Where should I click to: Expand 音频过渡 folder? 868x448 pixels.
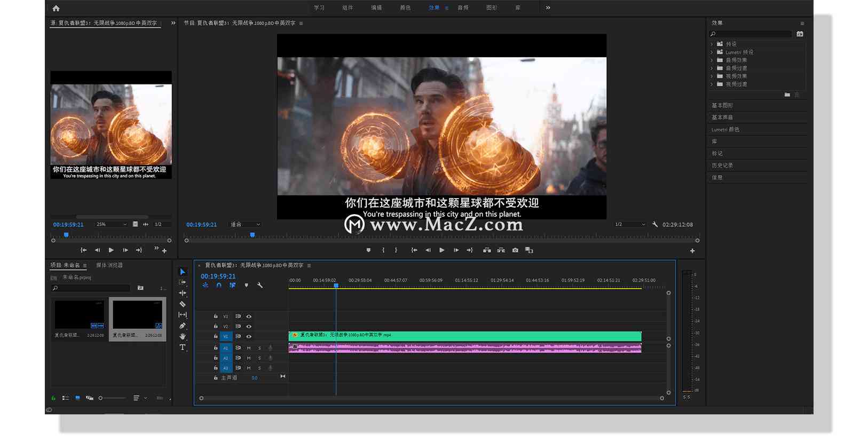point(712,68)
